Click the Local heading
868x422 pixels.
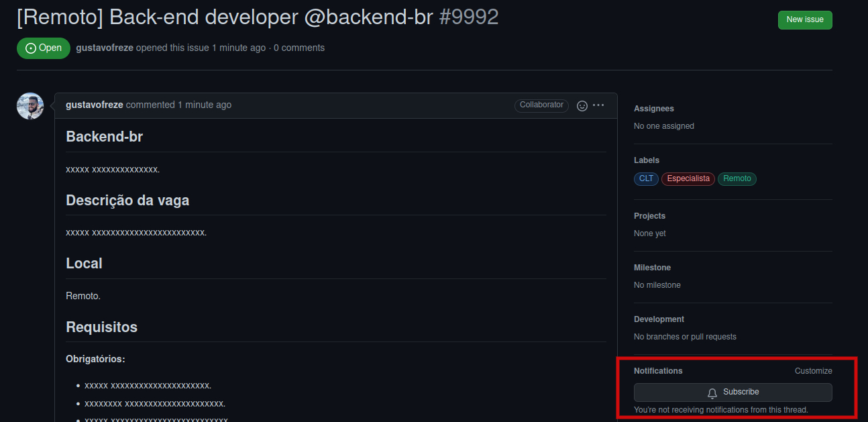click(84, 264)
